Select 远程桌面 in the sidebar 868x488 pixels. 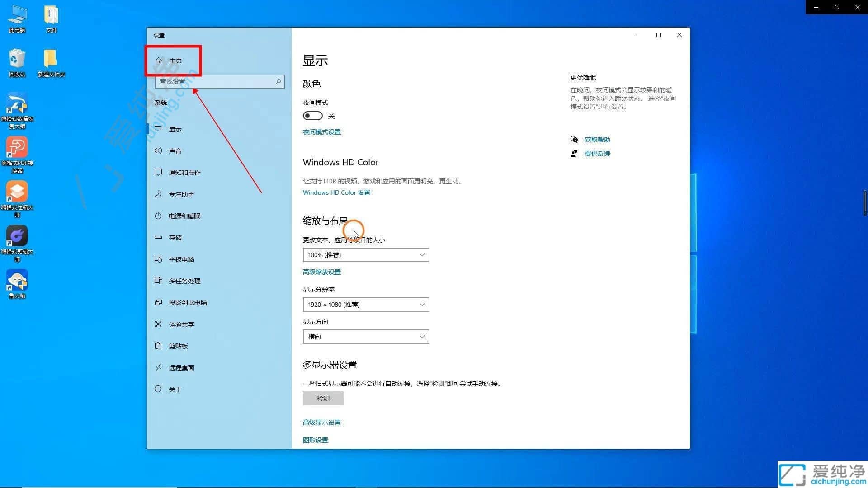[x=182, y=367]
